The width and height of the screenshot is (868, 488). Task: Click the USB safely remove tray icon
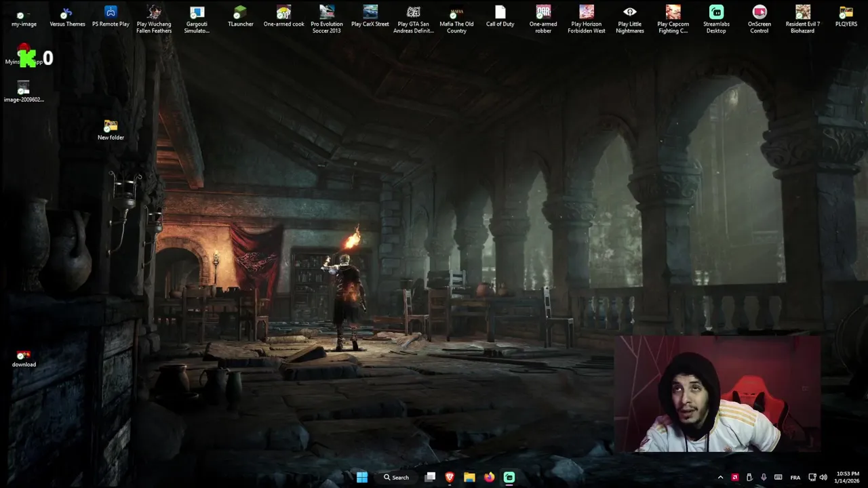[x=749, y=477]
